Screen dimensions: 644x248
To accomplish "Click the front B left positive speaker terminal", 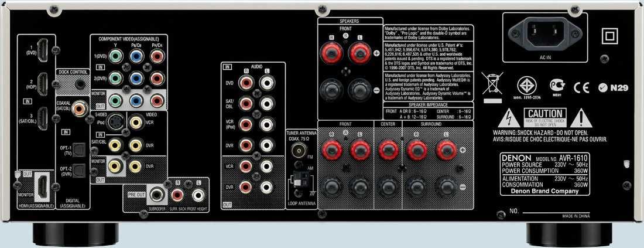I will 359,53.
